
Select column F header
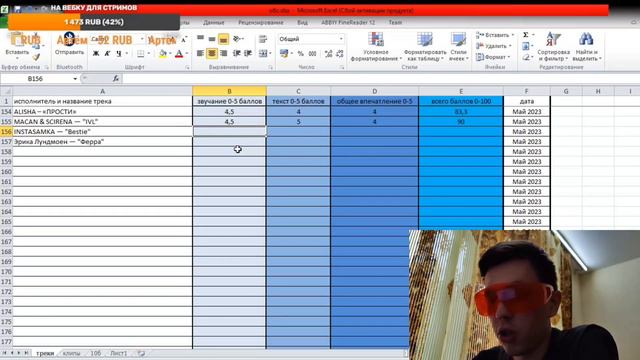tap(527, 91)
